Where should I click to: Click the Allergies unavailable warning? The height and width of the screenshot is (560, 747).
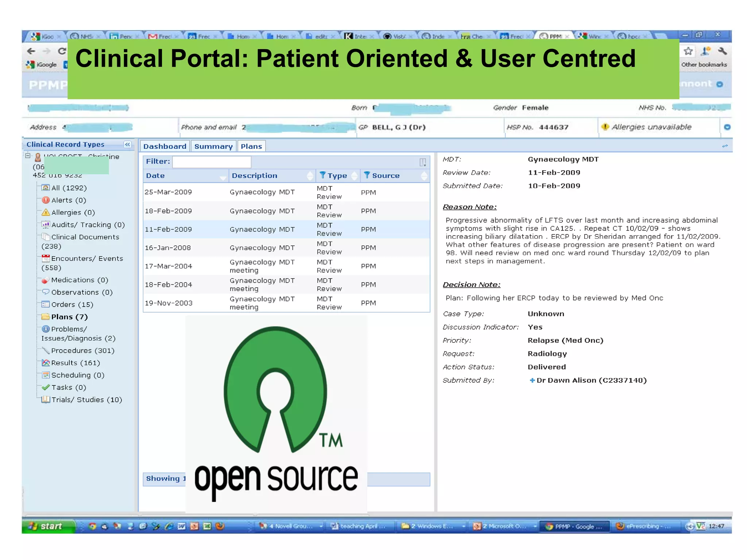pyautogui.click(x=646, y=127)
